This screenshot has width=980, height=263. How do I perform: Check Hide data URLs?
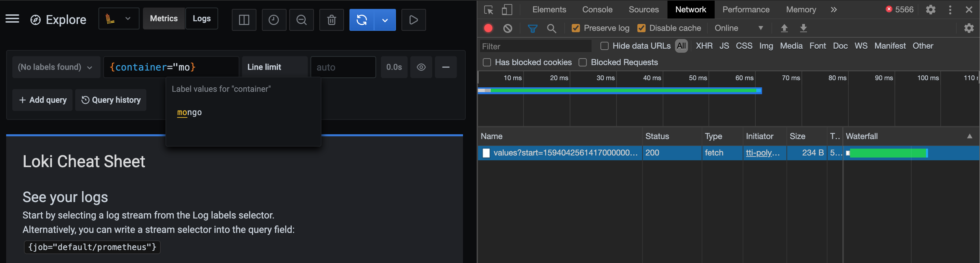[604, 46]
